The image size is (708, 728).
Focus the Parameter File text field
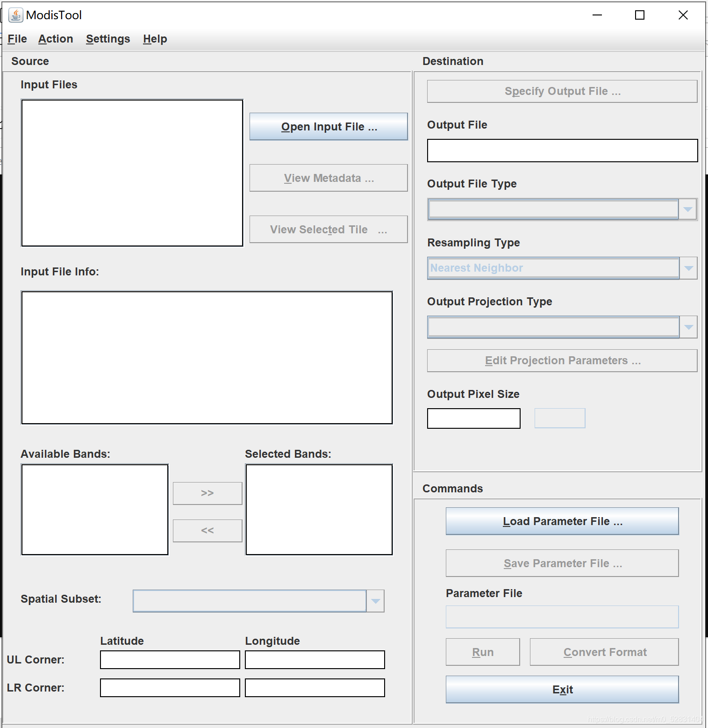click(x=562, y=617)
